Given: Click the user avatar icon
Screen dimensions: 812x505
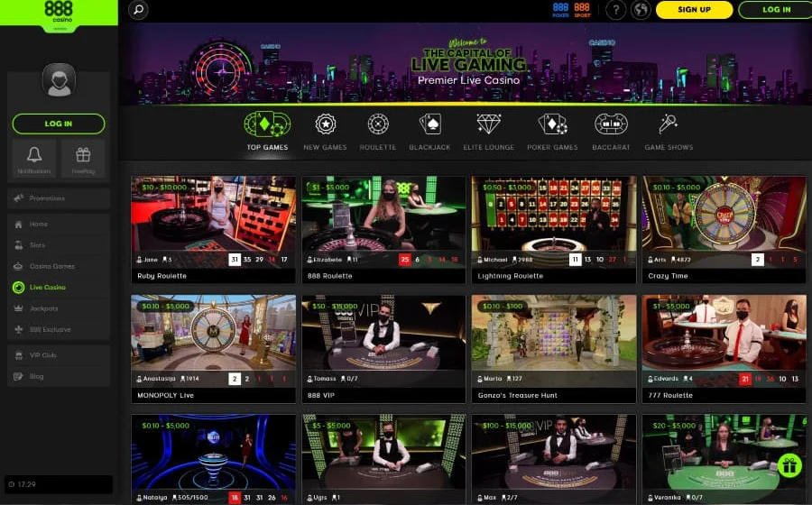Looking at the screenshot, I should (59, 80).
